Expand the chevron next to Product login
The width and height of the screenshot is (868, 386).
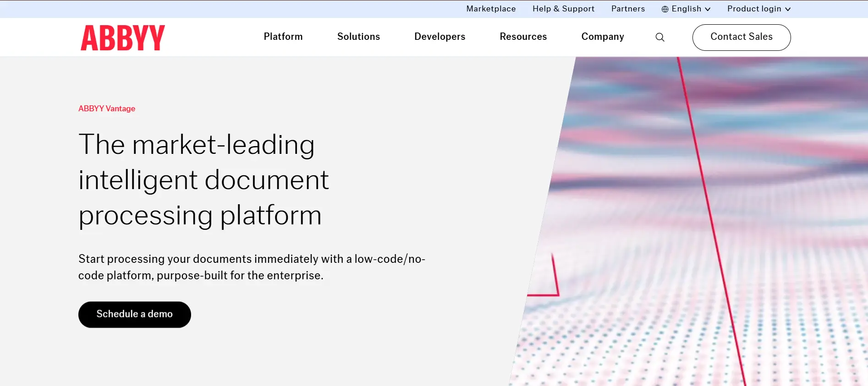[788, 9]
